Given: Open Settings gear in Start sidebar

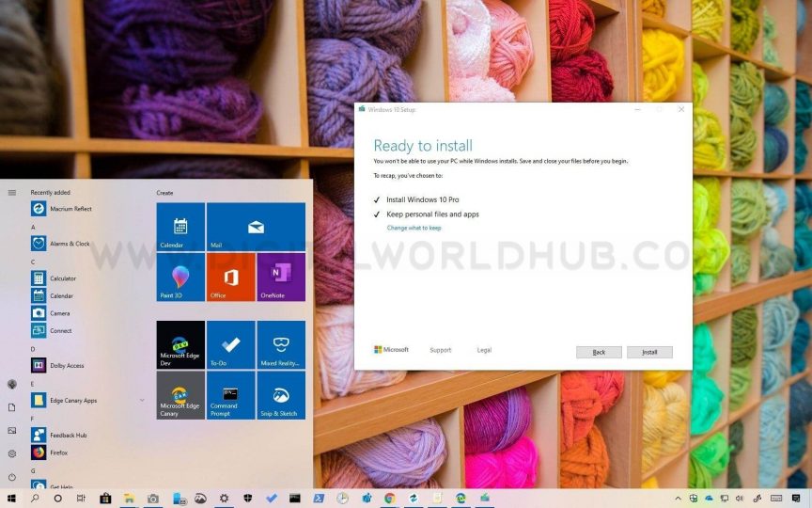Looking at the screenshot, I should 12,453.
